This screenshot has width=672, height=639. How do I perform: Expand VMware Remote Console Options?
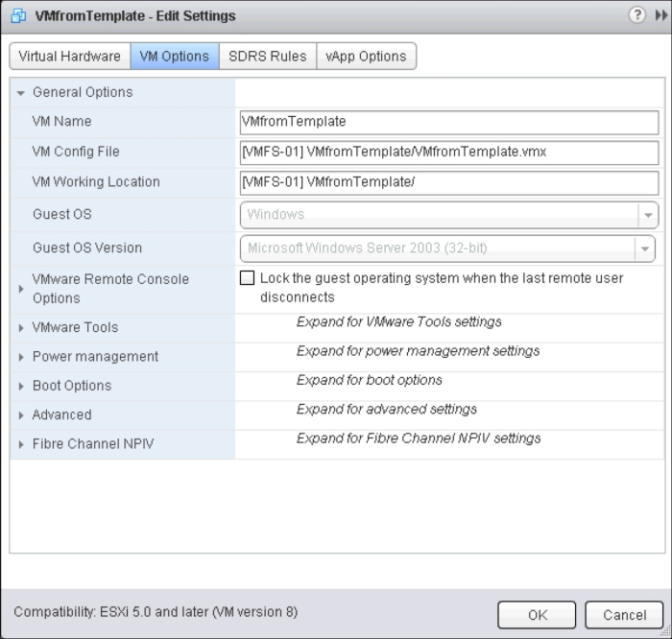click(21, 289)
